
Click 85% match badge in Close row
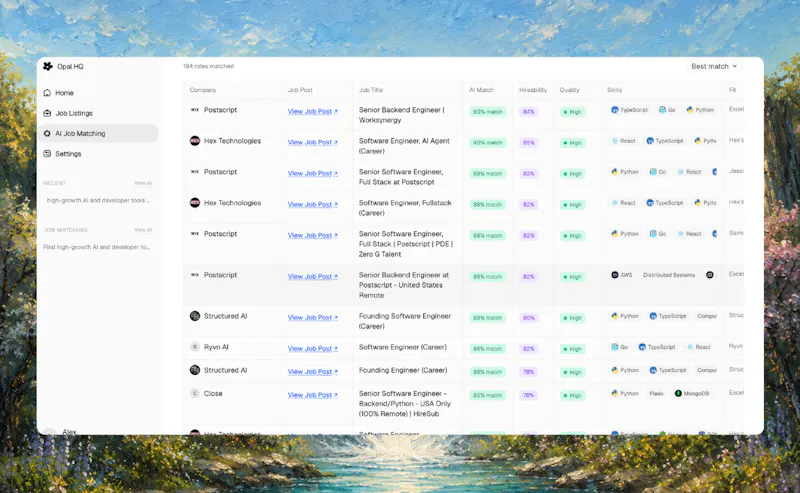click(487, 396)
